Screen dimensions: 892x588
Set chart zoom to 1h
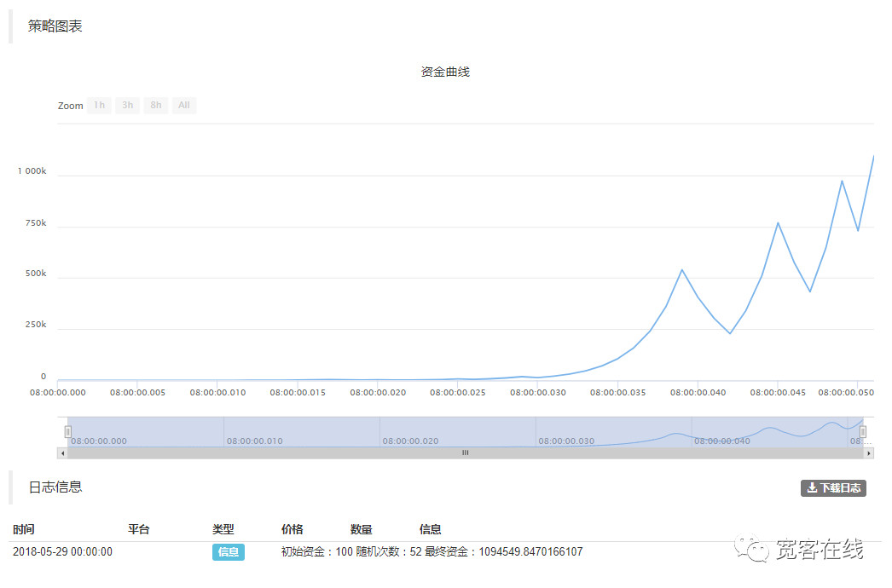click(x=99, y=106)
